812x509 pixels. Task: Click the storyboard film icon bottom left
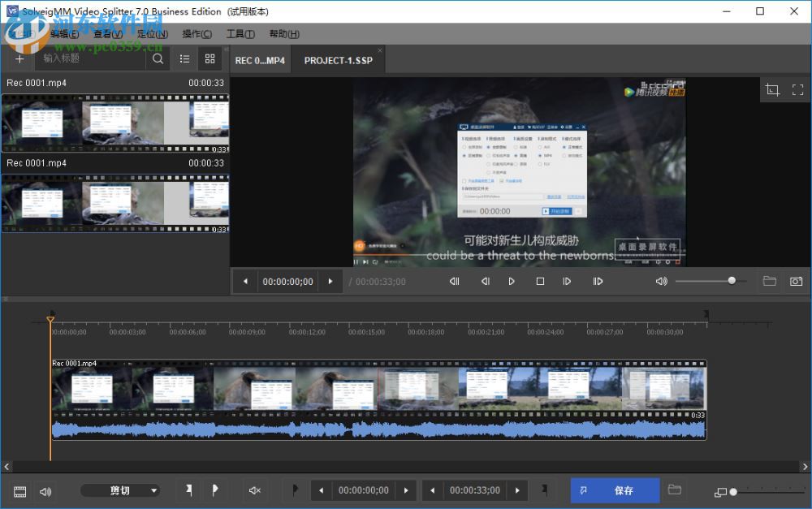19,490
